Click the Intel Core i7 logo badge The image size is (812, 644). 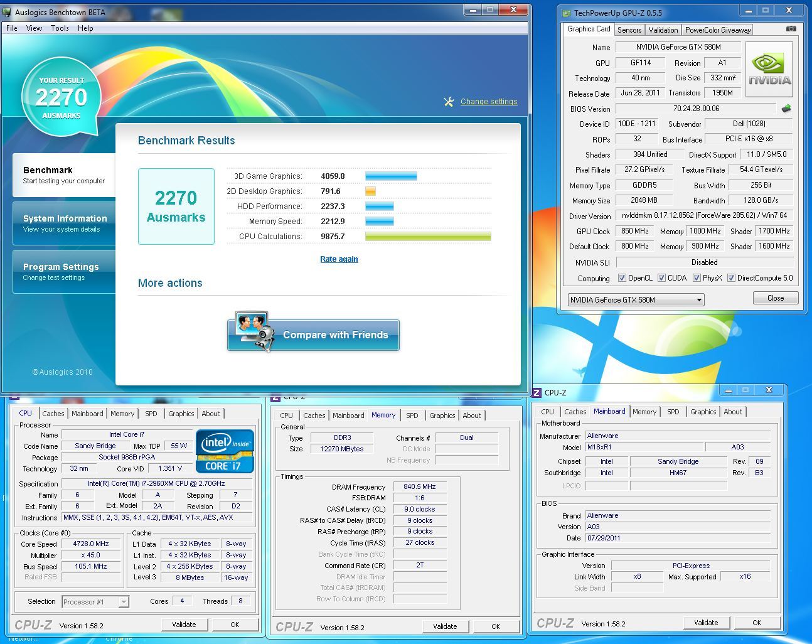point(225,451)
